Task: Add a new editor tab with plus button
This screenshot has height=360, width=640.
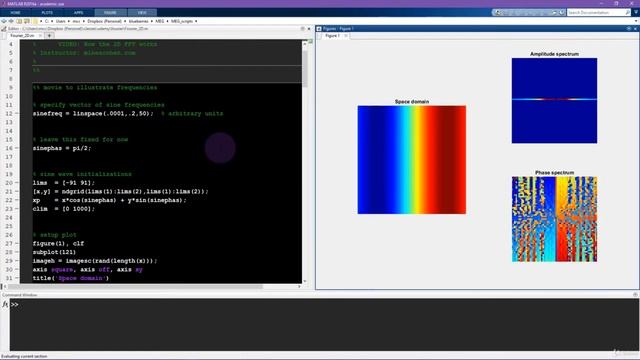Action: point(49,36)
